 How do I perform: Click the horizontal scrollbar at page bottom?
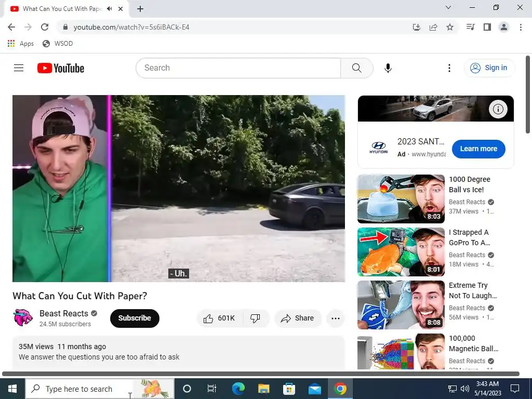261,374
